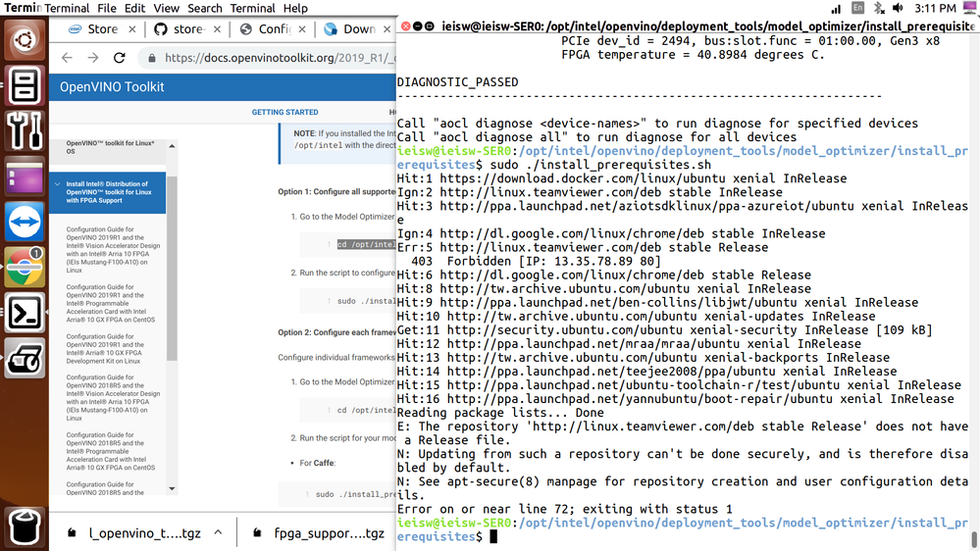Viewport: 980px width, 551px height.
Task: Open Terminal icon in the dock
Action: pyautogui.click(x=25, y=313)
